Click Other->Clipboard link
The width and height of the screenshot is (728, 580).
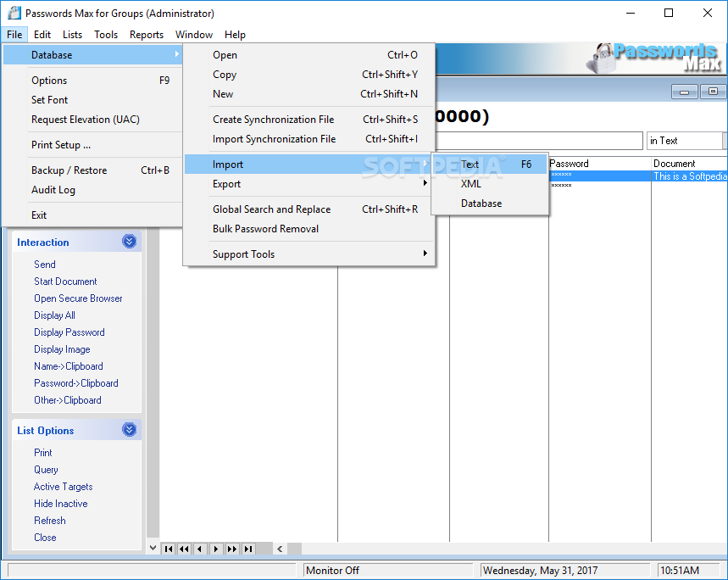pos(67,400)
